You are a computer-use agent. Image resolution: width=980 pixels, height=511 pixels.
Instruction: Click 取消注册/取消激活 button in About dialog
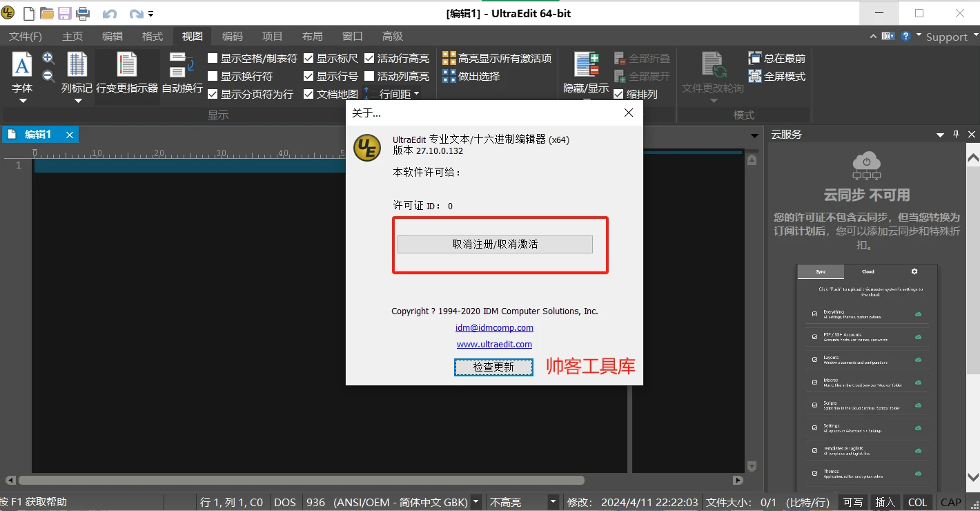(x=495, y=244)
